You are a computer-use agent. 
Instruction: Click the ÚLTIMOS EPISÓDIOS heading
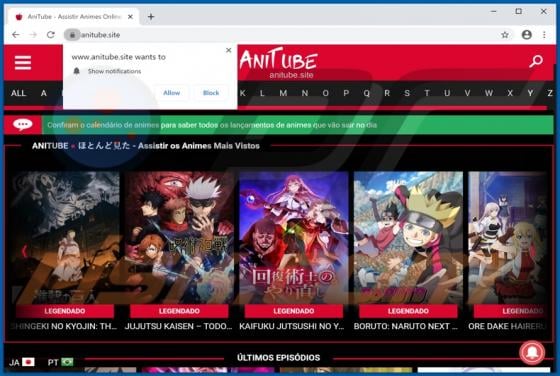pos(279,358)
